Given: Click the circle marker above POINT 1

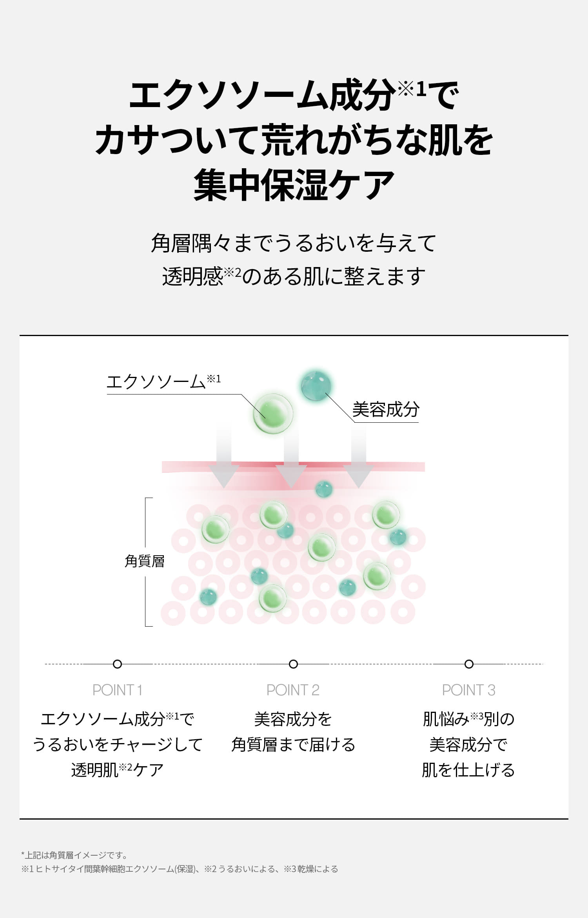Looking at the screenshot, I should click(117, 664).
